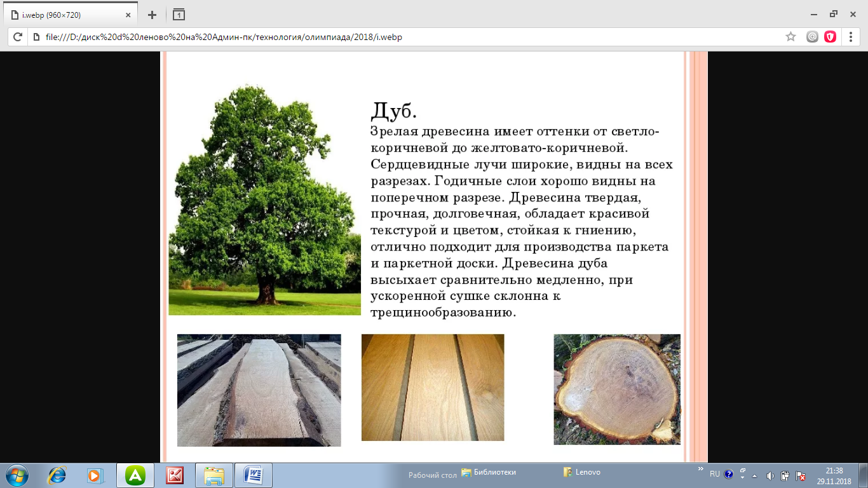
Task: Open the network status tray icon
Action: click(801, 475)
